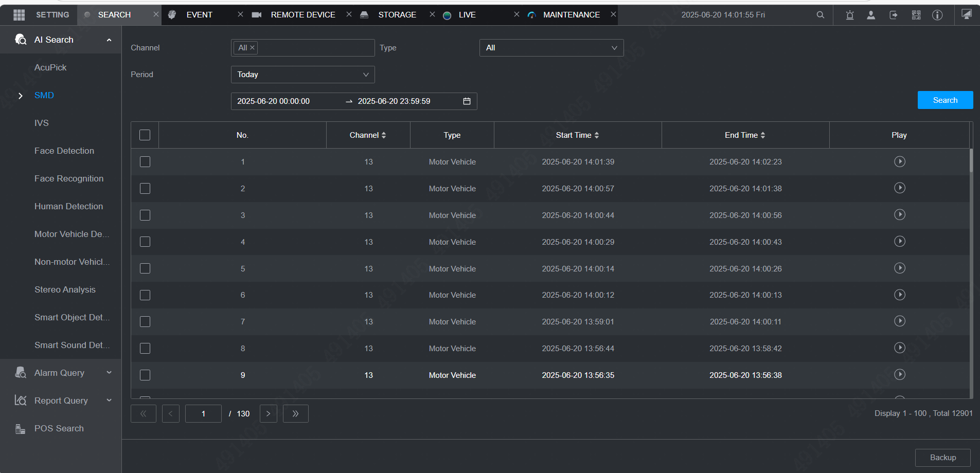980x473 pixels.
Task: Click the page number input field
Action: click(203, 414)
